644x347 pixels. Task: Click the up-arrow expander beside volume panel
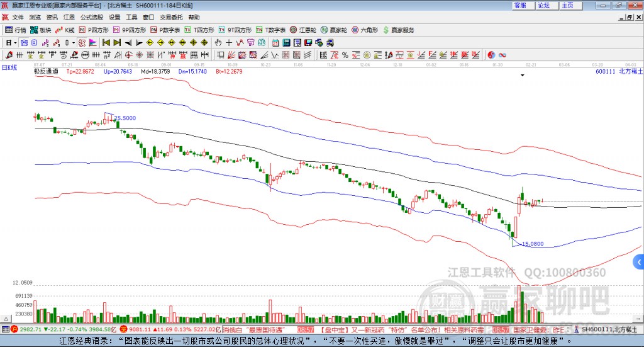[6, 318]
